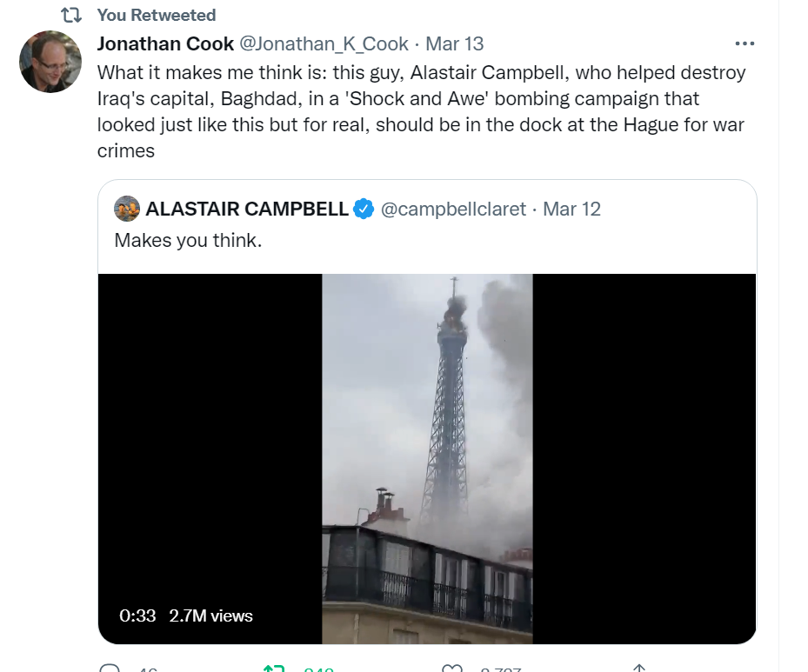Viewport: 808px width, 672px height.
Task: Click the "2.7M views" video label
Action: (211, 615)
